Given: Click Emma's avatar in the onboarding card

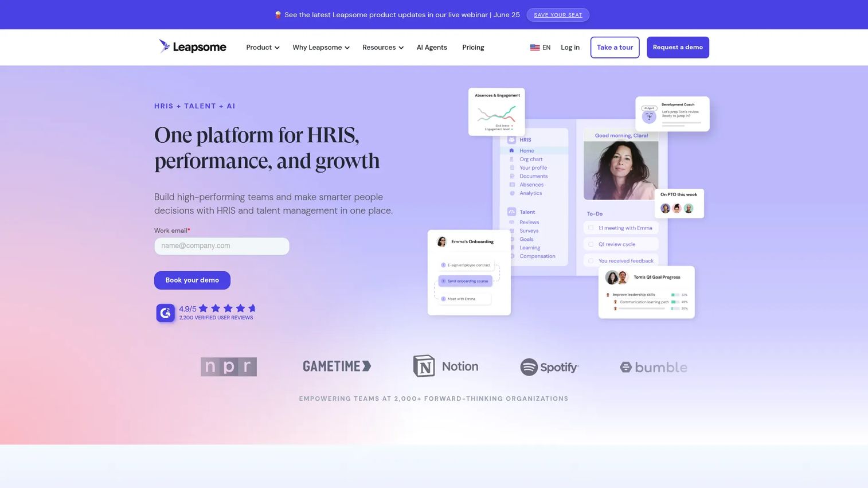Looking at the screenshot, I should 441,241.
